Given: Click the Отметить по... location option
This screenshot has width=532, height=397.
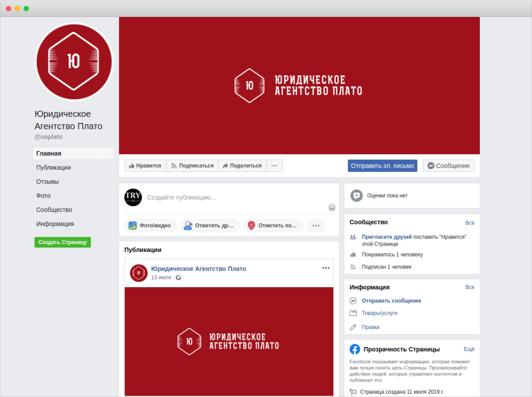Looking at the screenshot, I should [273, 225].
